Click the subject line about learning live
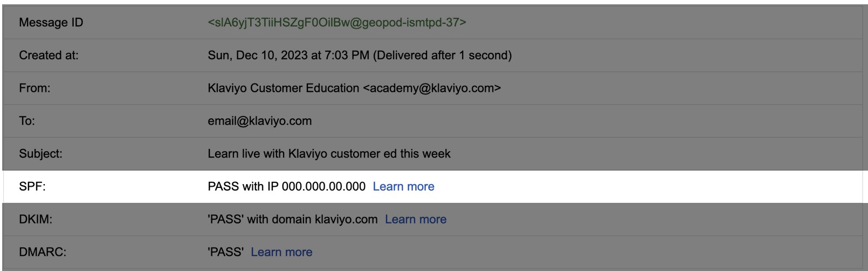Screen dimensions: 868x271 coord(329,154)
